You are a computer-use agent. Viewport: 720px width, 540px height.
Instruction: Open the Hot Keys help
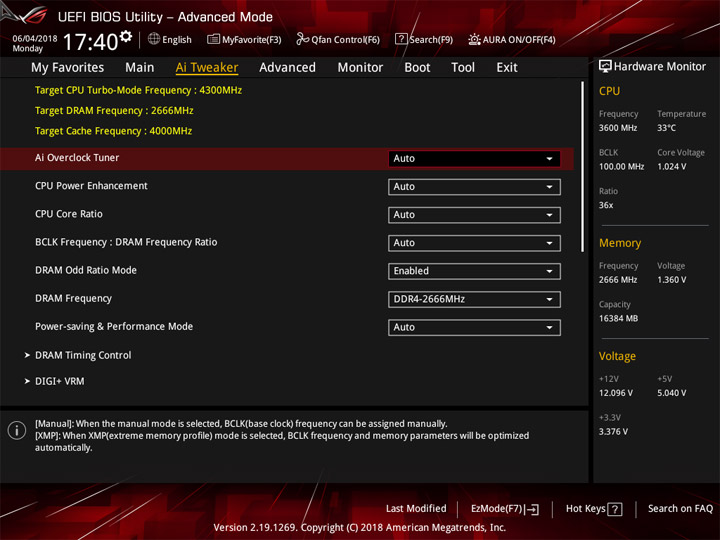pyautogui.click(x=594, y=509)
